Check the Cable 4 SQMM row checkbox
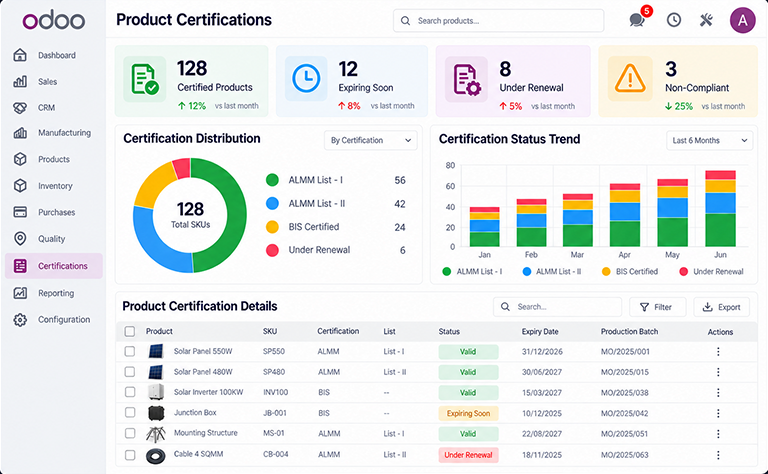 pos(130,455)
